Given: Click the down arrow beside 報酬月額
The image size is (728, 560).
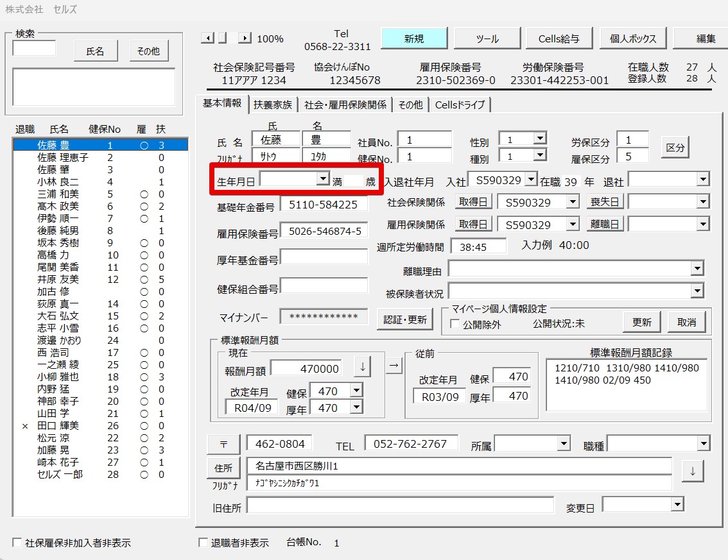Looking at the screenshot, I should tap(362, 367).
